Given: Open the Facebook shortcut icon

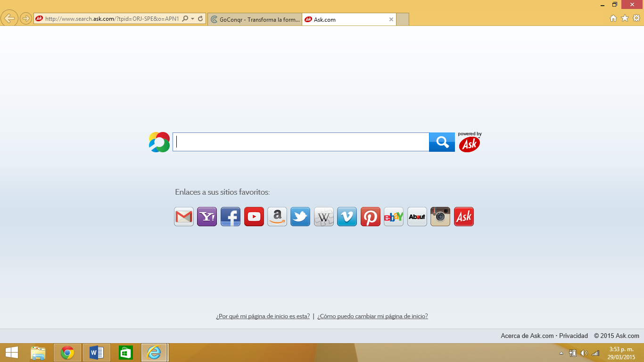Looking at the screenshot, I should (231, 217).
